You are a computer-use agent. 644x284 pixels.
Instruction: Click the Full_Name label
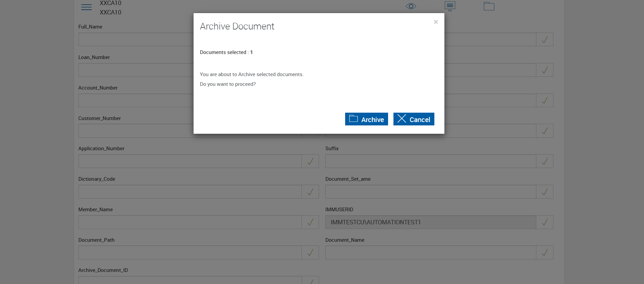coord(90,27)
